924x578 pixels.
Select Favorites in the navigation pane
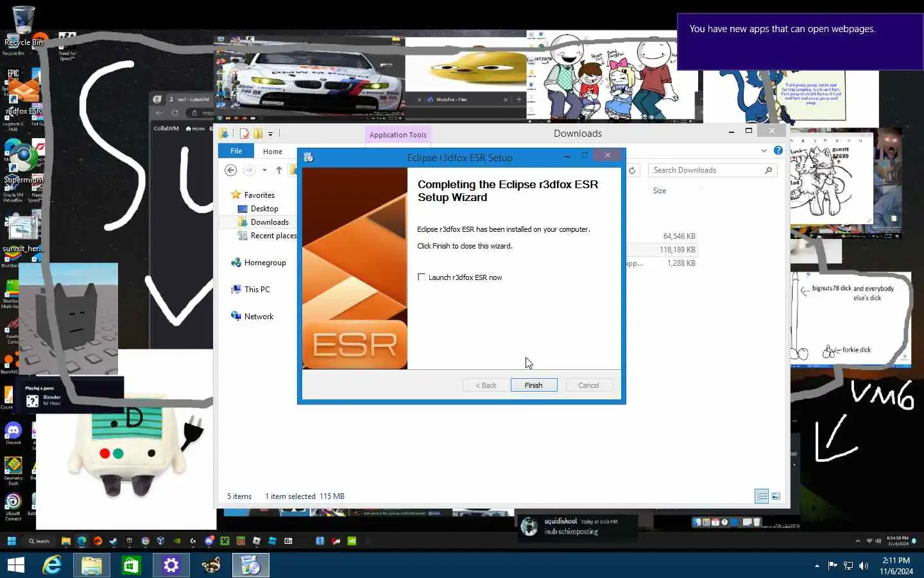(x=259, y=195)
